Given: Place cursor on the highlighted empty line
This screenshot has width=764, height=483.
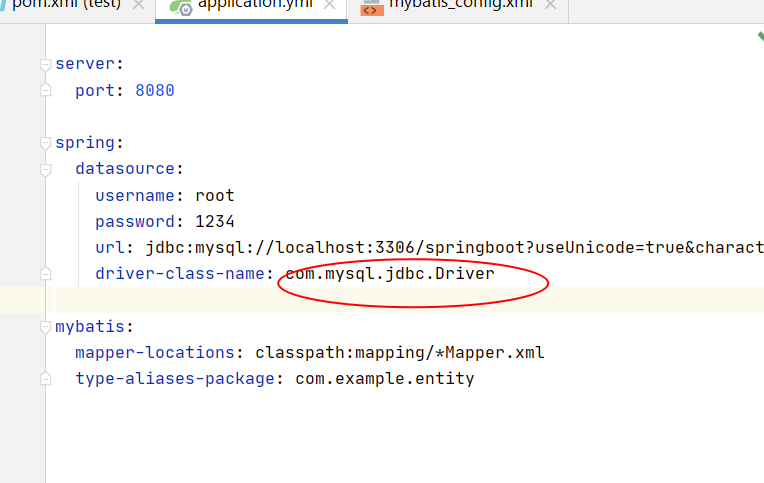Looking at the screenshot, I should point(409,300).
